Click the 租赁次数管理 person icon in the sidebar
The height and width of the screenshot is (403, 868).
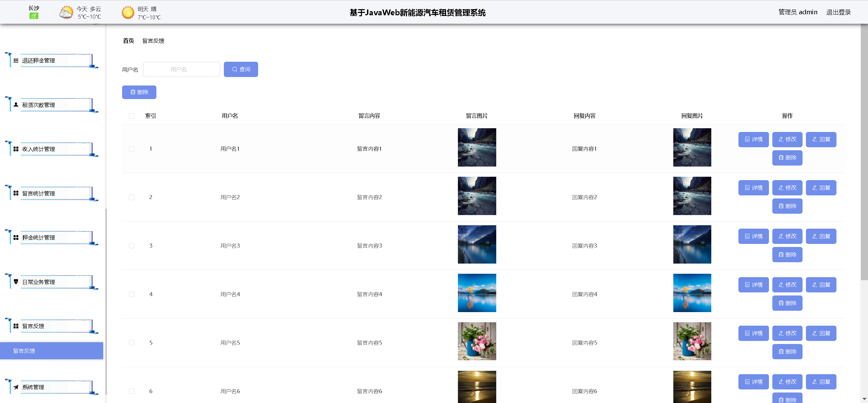click(x=16, y=105)
